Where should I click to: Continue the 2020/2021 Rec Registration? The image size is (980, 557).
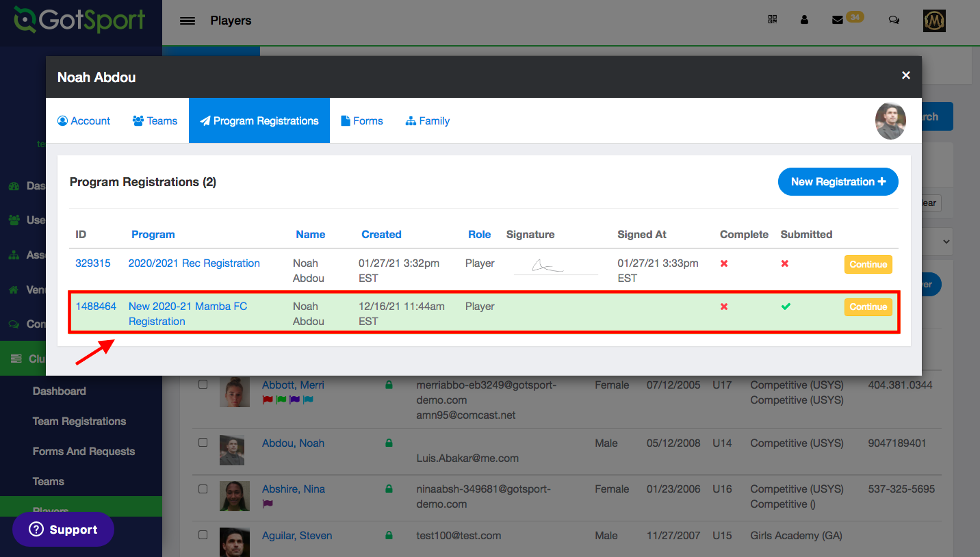tap(868, 264)
